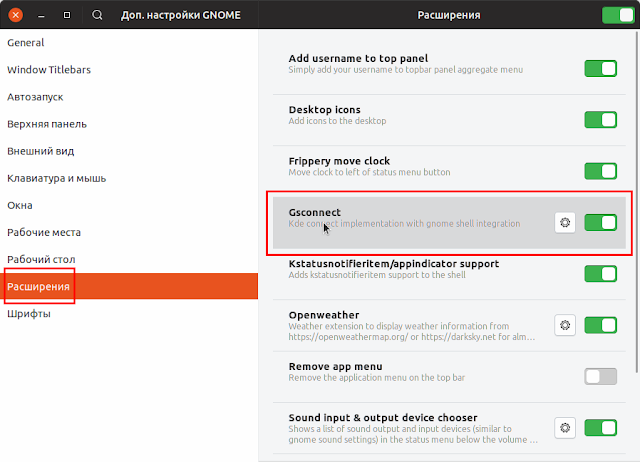Disable the Add username to top panel extension

point(600,69)
